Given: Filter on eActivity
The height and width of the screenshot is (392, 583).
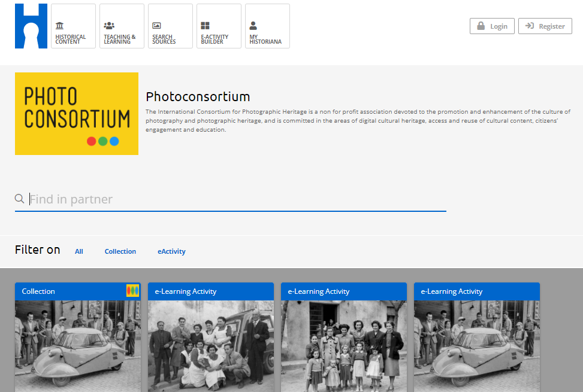Looking at the screenshot, I should click(171, 251).
